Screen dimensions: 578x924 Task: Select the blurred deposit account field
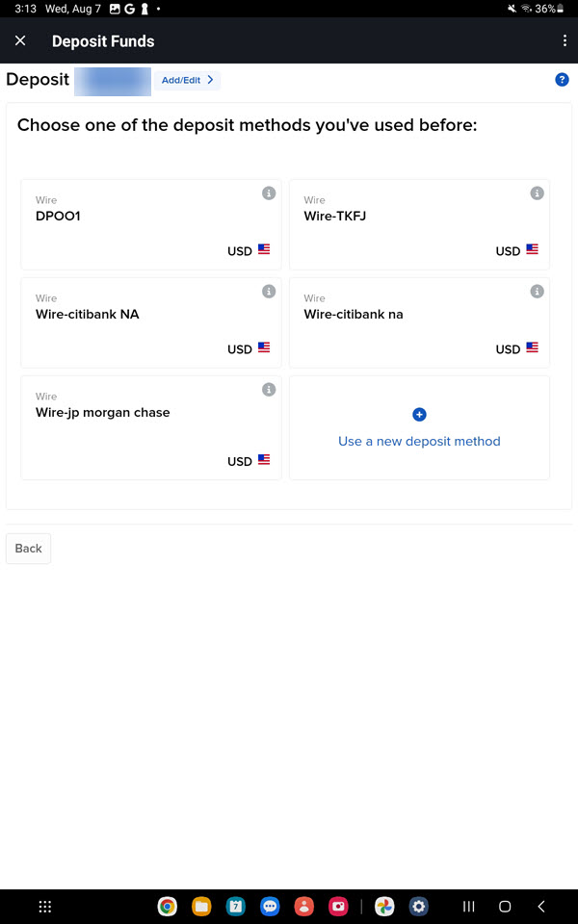(x=113, y=81)
